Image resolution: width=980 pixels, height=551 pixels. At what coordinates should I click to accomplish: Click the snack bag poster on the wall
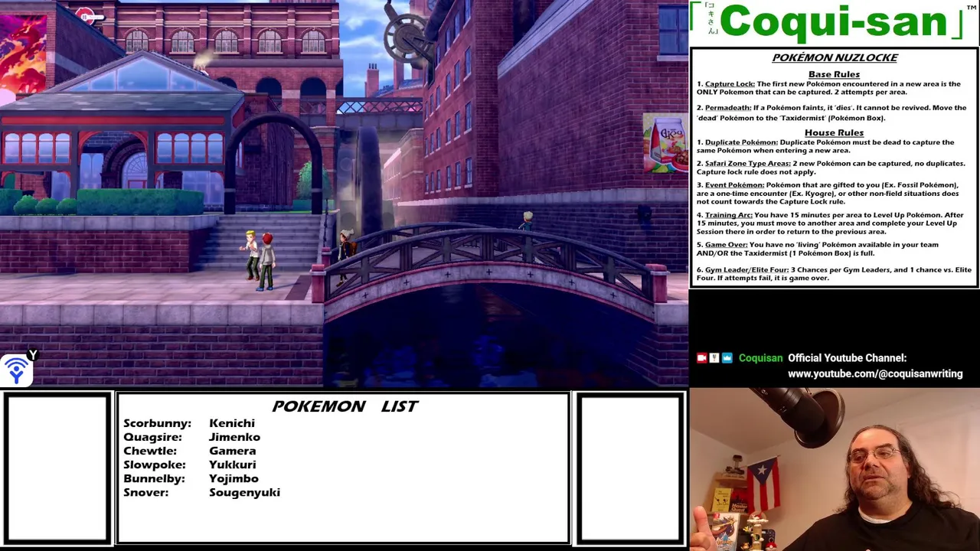[x=665, y=144]
